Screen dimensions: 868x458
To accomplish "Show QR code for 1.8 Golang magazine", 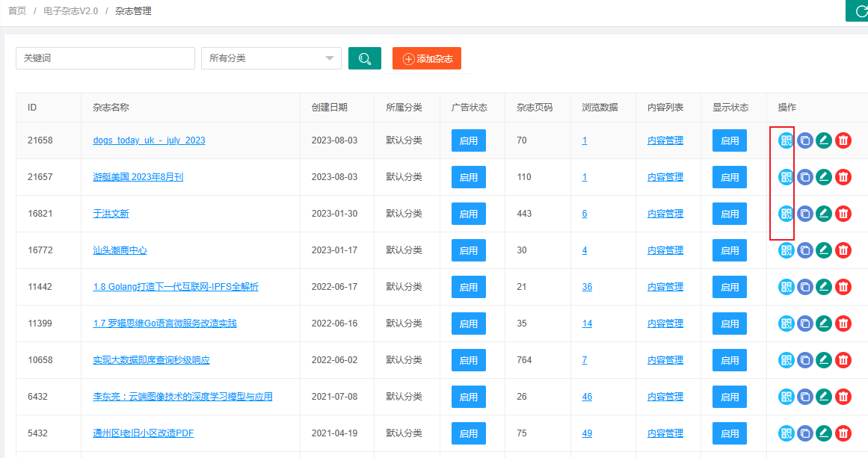I will tap(786, 287).
